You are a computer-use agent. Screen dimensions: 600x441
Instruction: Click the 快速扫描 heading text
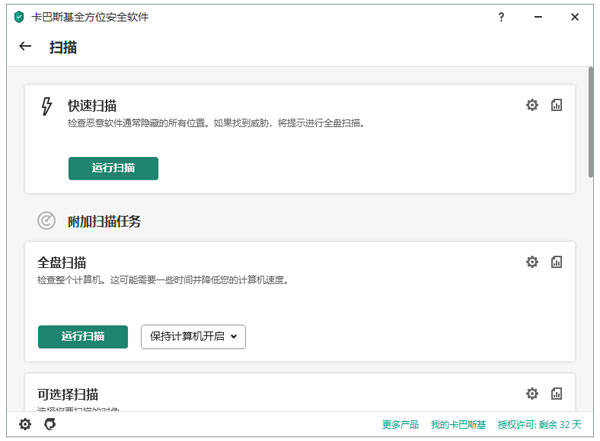[x=92, y=106]
